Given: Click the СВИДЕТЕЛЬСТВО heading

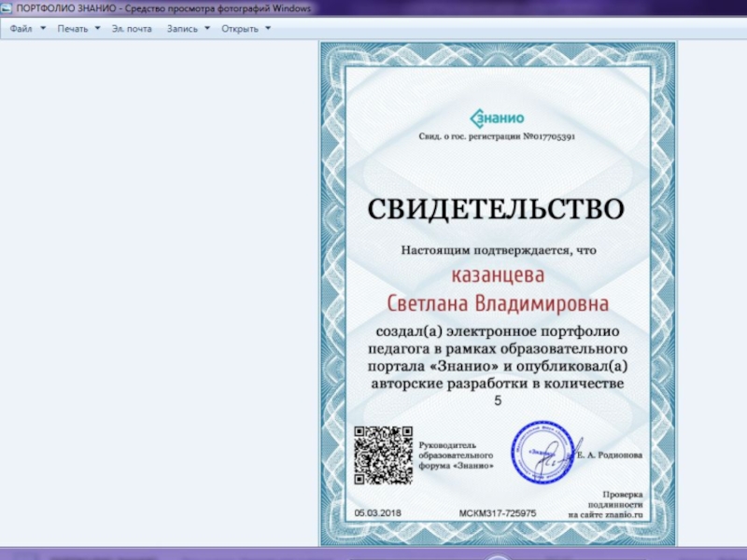Looking at the screenshot, I should (x=495, y=208).
